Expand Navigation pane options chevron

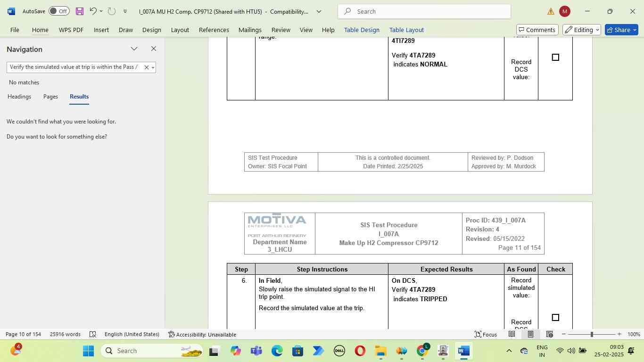(134, 49)
